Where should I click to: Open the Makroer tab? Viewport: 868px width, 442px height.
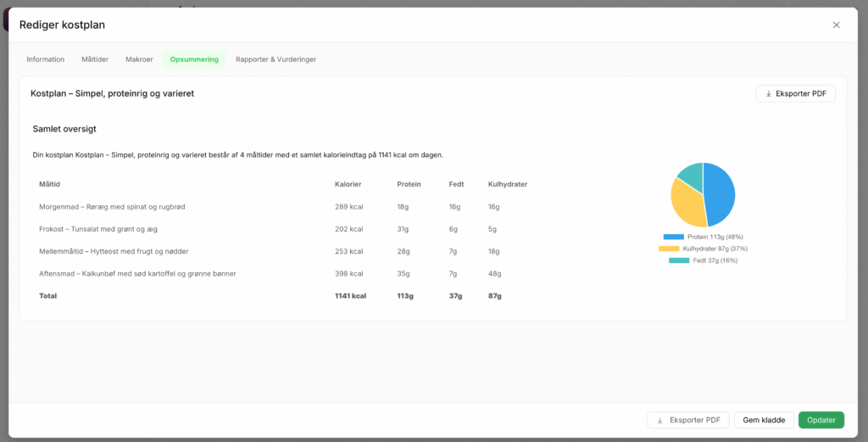[x=139, y=59]
